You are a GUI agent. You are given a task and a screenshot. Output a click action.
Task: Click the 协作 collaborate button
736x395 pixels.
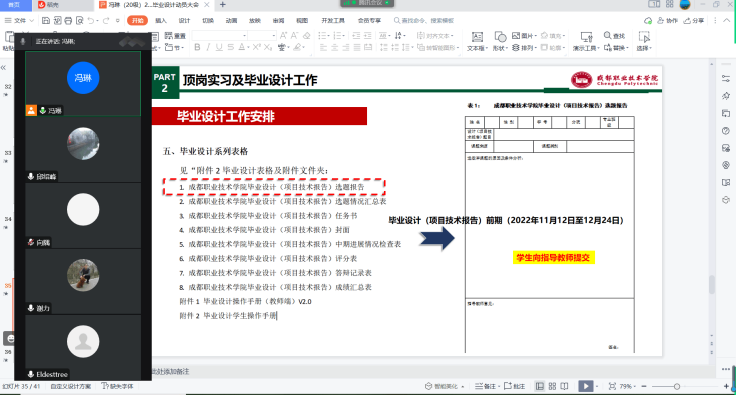pos(667,21)
